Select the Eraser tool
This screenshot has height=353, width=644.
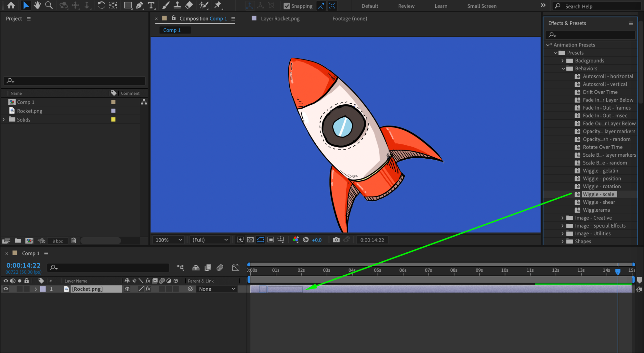point(189,5)
